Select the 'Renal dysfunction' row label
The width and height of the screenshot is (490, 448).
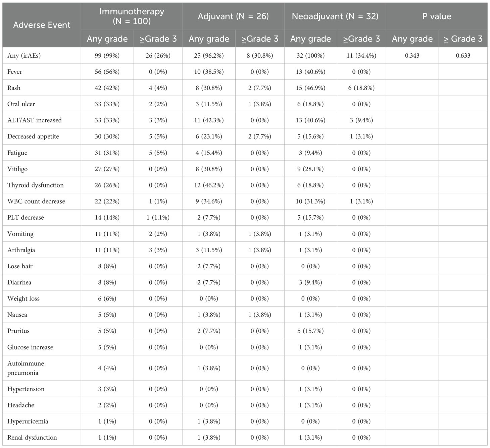click(32, 437)
